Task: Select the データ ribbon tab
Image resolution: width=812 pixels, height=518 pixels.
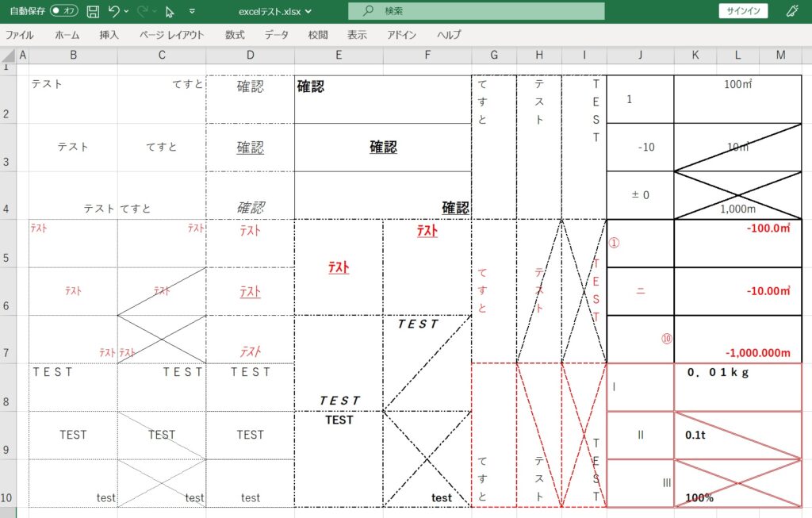Action: coord(274,34)
